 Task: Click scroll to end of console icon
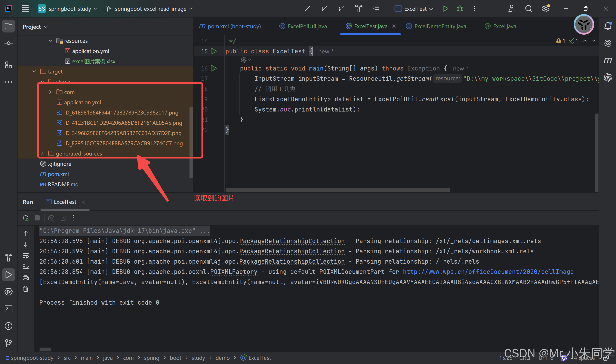pyautogui.click(x=26, y=267)
